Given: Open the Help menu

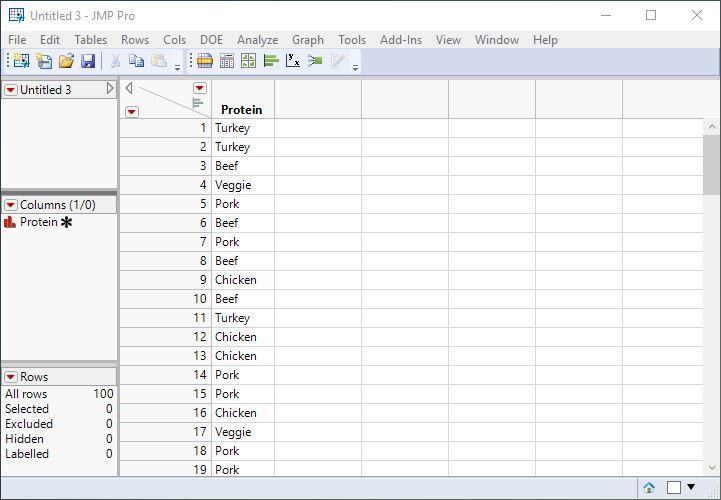Looking at the screenshot, I should [x=545, y=40].
